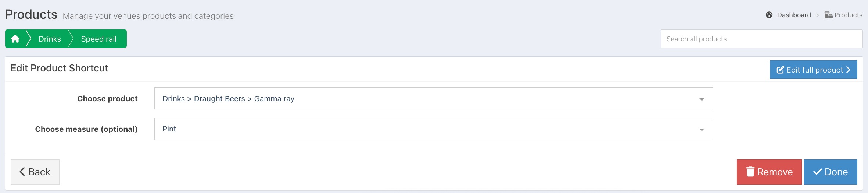
Task: Go to Drinks breadcrumb category
Action: pos(50,39)
